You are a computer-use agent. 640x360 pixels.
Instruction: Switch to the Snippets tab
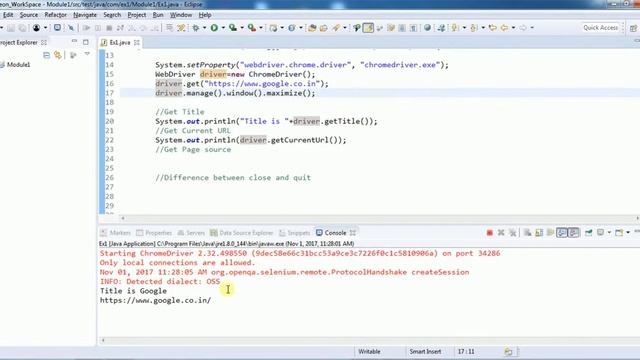click(x=294, y=233)
